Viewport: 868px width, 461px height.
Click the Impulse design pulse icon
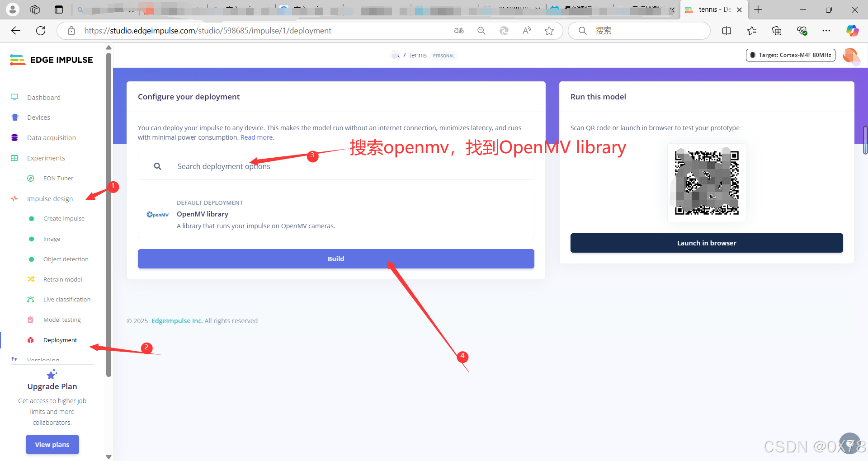pyautogui.click(x=14, y=198)
